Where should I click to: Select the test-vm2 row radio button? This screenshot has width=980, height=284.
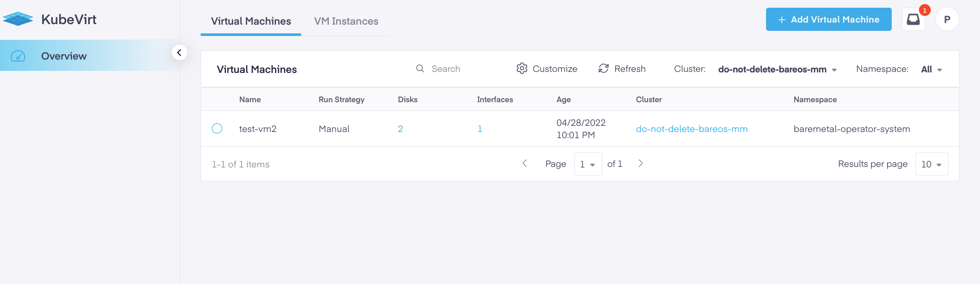[217, 128]
